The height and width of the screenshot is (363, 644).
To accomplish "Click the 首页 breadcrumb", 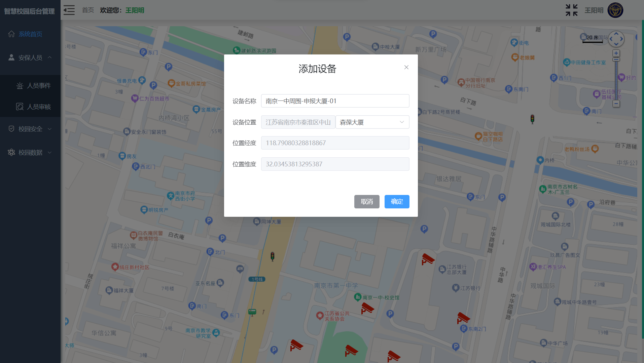I will point(88,10).
